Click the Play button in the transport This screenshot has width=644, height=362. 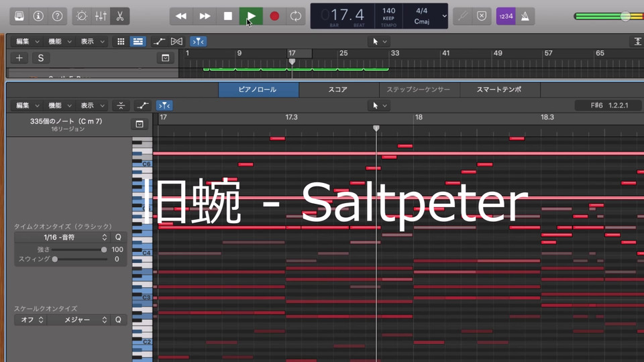coord(251,15)
